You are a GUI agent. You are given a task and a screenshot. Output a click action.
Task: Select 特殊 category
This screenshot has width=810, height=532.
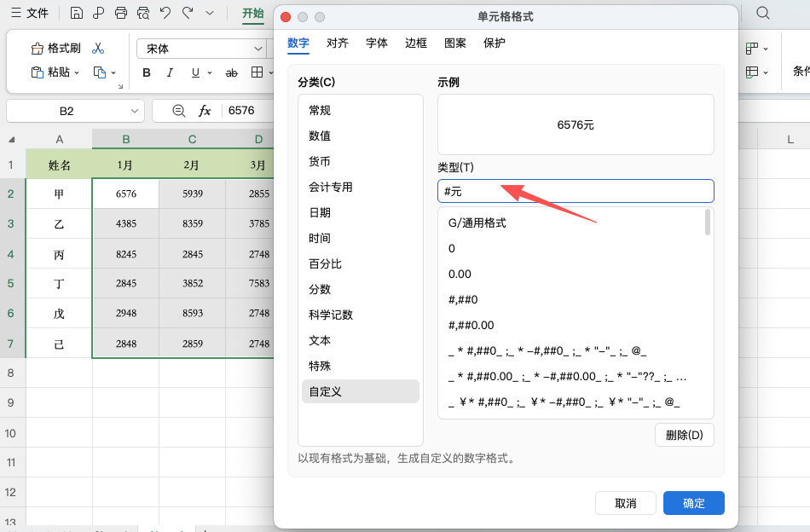tap(360, 367)
